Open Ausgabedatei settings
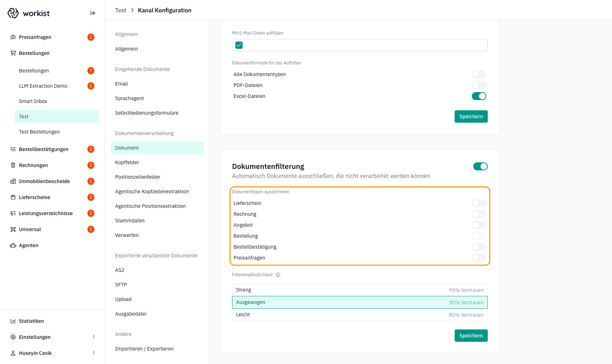 (157, 314)
